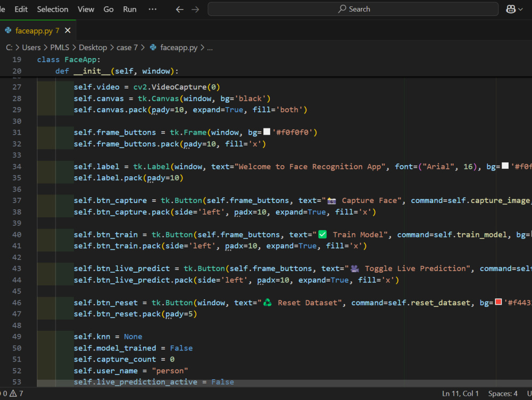
Task: Select the PMLS breadcrumb
Action: 60,47
